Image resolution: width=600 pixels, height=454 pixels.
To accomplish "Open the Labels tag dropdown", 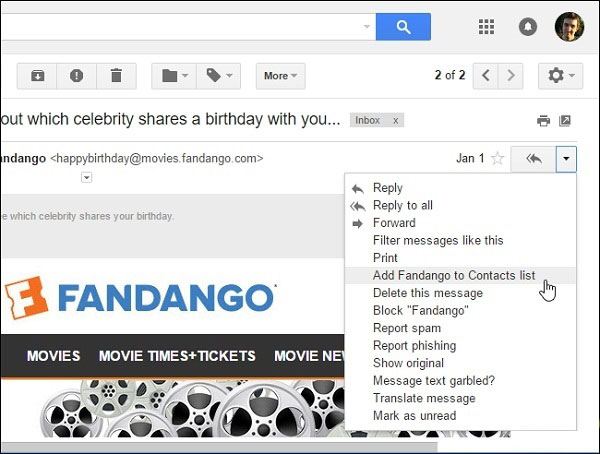I will (x=219, y=75).
